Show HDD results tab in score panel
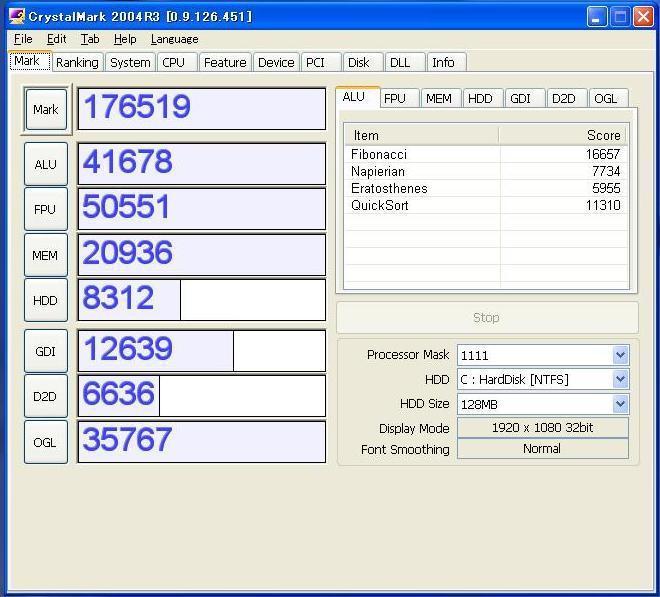This screenshot has width=660, height=597. [483, 99]
